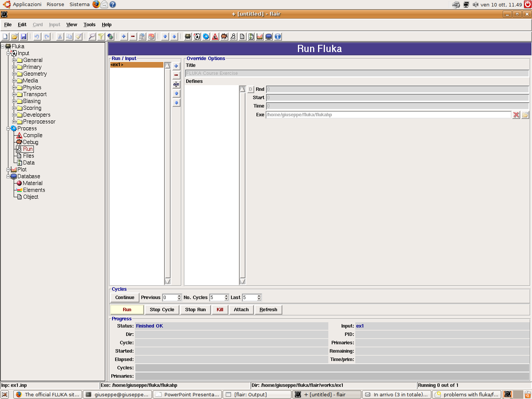
Task: Open the Applicazioni system menu
Action: pos(27,5)
